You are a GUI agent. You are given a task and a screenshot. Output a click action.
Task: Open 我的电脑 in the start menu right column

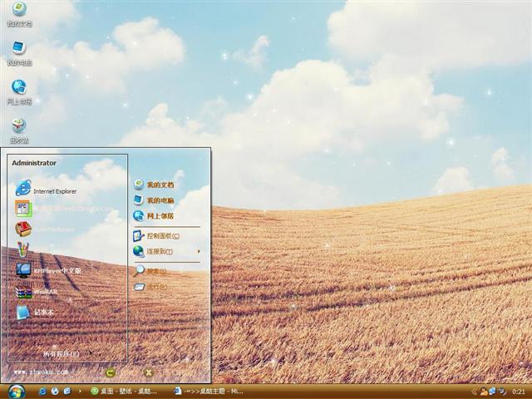pyautogui.click(x=153, y=200)
